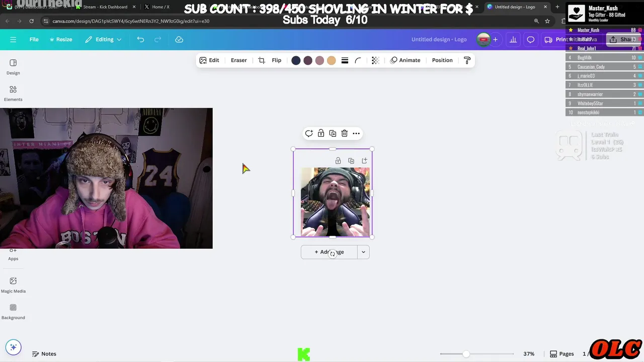Duplicate the selected element from floating toolbar

point(333,133)
